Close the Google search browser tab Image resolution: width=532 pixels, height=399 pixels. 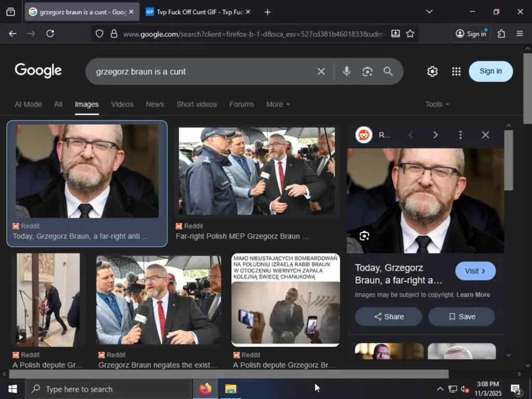(131, 12)
